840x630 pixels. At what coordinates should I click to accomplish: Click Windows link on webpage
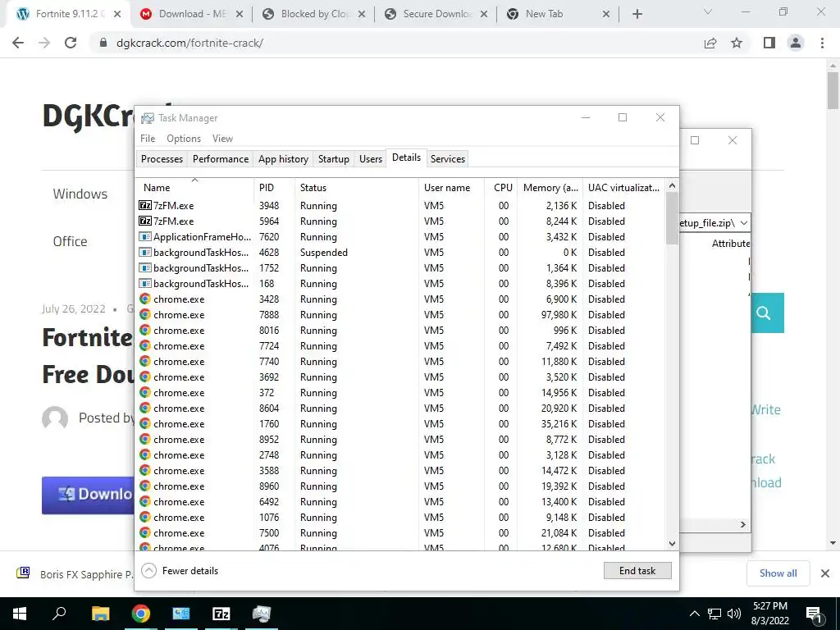pyautogui.click(x=80, y=194)
